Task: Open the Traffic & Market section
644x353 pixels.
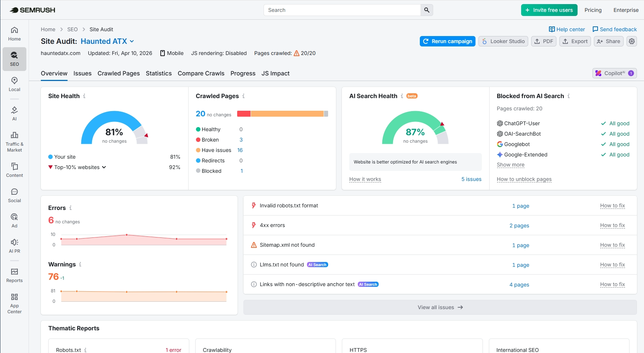Action: pyautogui.click(x=14, y=142)
